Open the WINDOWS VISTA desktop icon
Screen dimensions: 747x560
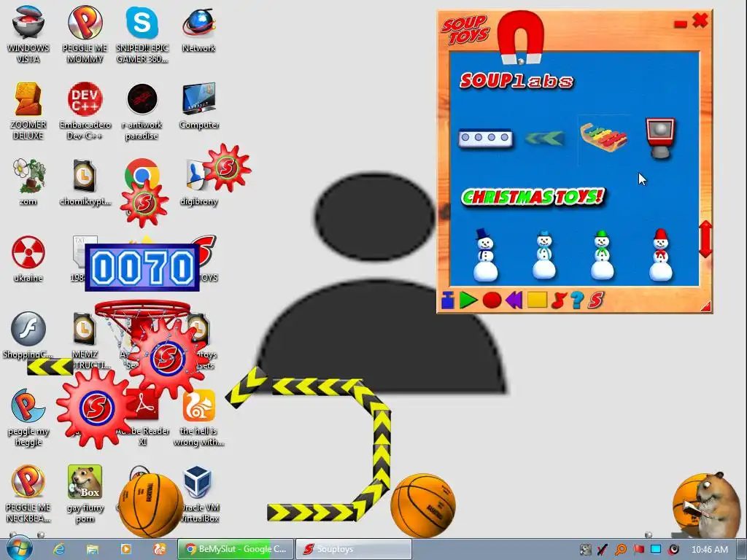click(28, 34)
